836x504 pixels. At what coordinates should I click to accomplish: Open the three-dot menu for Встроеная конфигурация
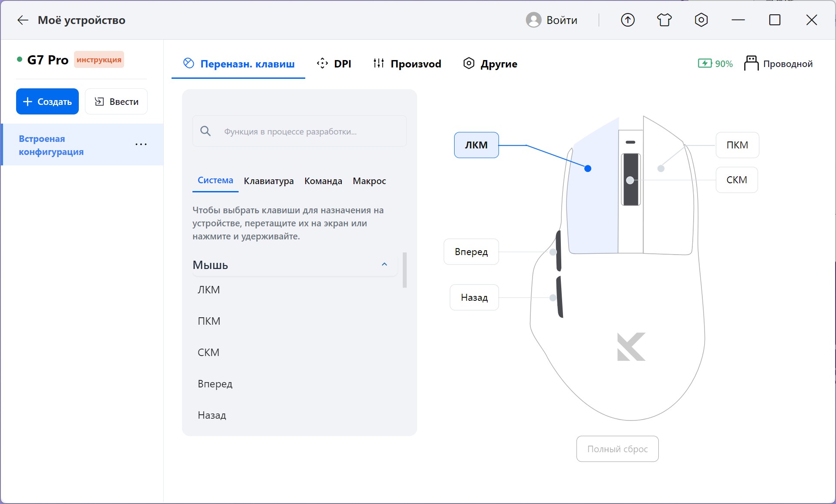point(141,144)
